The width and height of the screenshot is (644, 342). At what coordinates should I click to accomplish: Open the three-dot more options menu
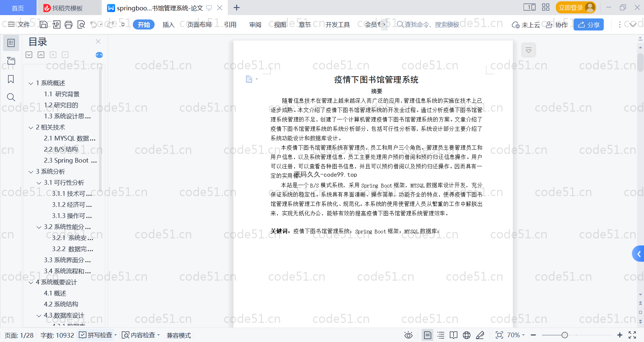(620, 24)
